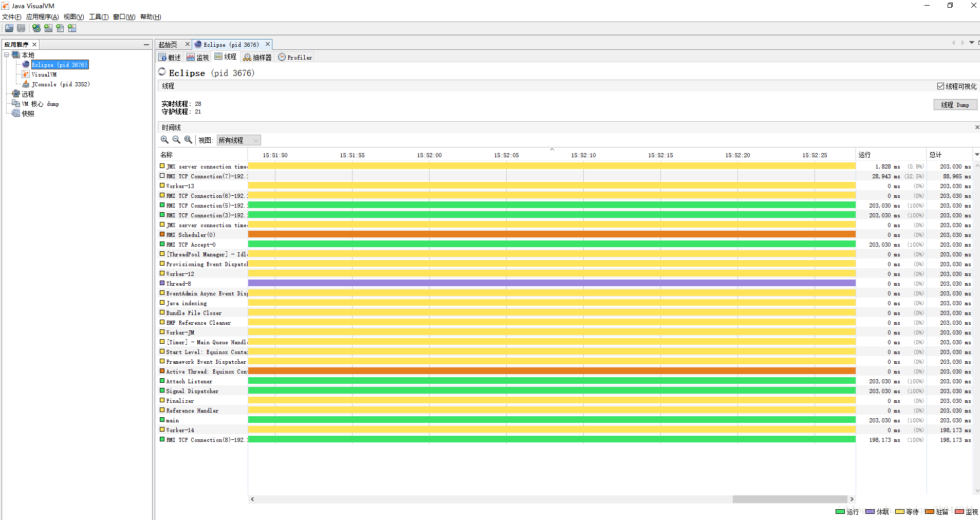Image resolution: width=980 pixels, height=520 pixels.
Task: Click the VisualVM tree node icon
Action: tap(26, 74)
